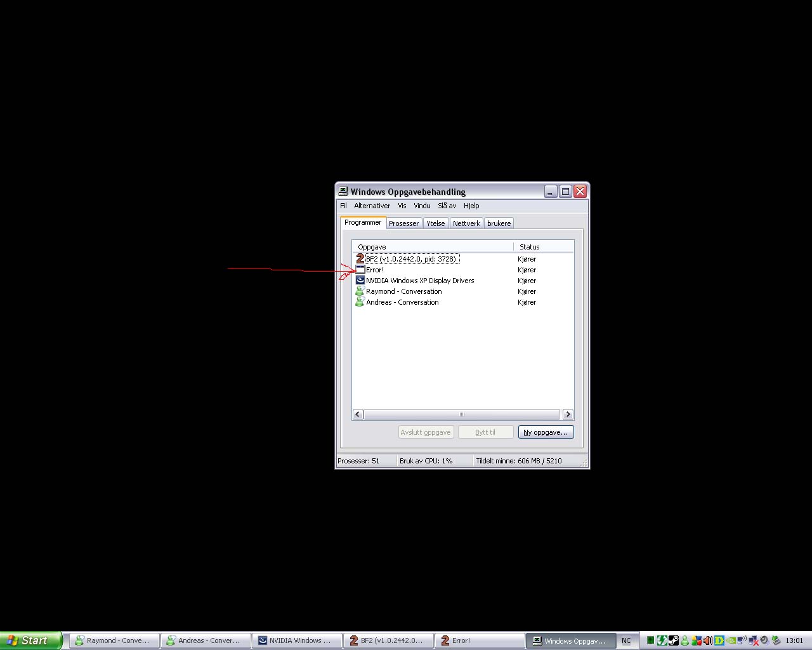The width and height of the screenshot is (812, 650).
Task: Open the Hjelp menu
Action: 471,206
